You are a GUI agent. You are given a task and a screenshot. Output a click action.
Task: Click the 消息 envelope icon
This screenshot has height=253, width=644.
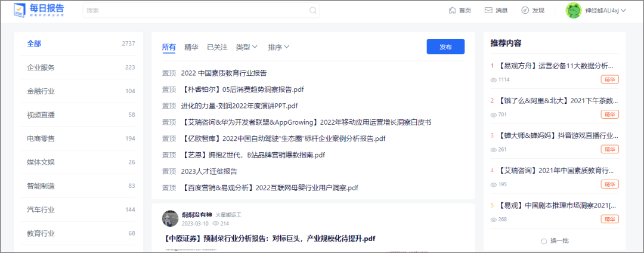tap(488, 10)
